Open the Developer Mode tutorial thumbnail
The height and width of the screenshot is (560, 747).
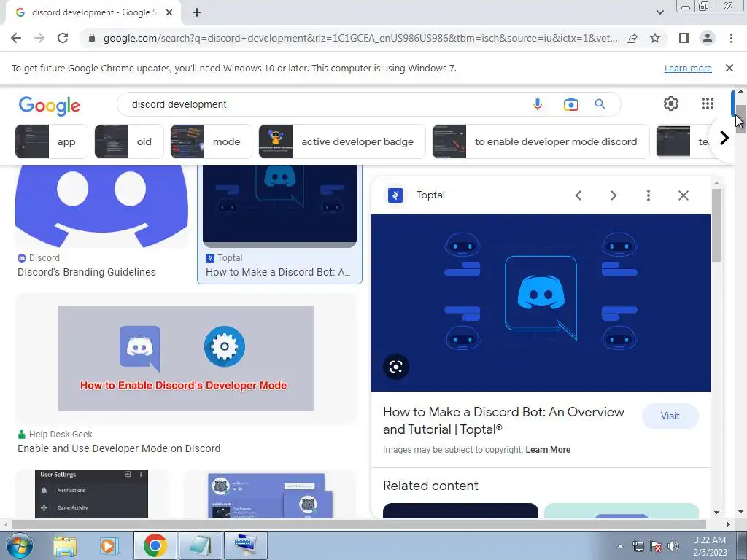(x=186, y=359)
